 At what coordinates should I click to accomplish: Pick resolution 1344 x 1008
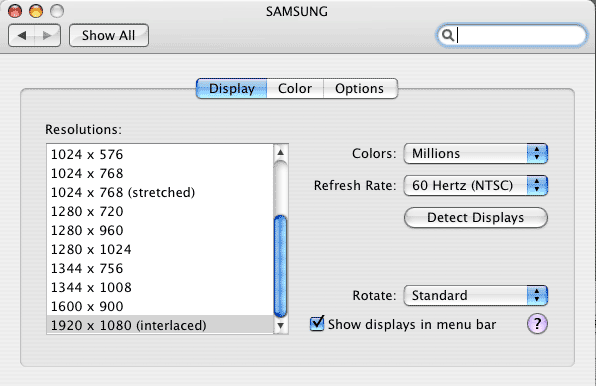pos(160,287)
